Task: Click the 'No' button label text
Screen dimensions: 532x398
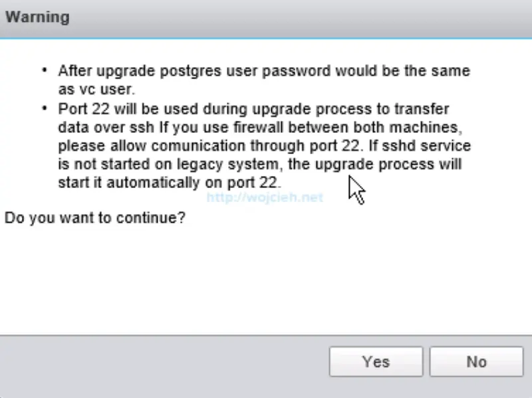Action: click(x=476, y=361)
